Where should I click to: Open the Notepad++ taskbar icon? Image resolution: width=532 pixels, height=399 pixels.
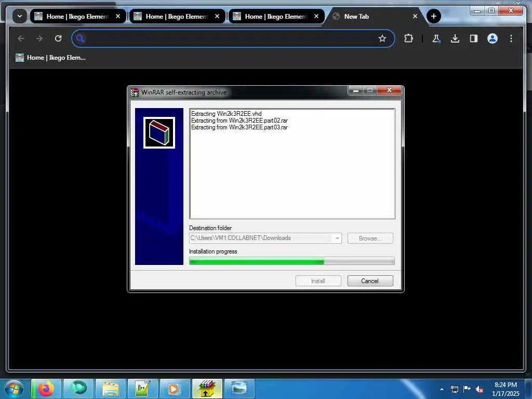(x=142, y=389)
